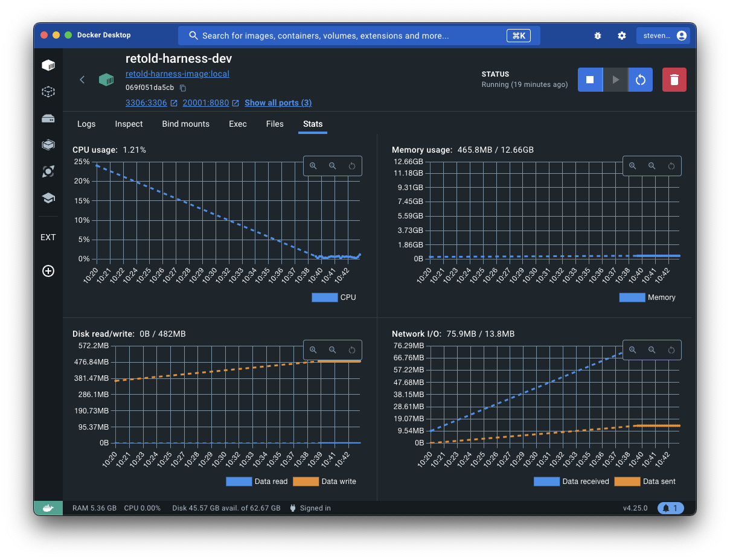Click the retold-harness-dev container title
This screenshot has height=560, width=730.
[179, 59]
